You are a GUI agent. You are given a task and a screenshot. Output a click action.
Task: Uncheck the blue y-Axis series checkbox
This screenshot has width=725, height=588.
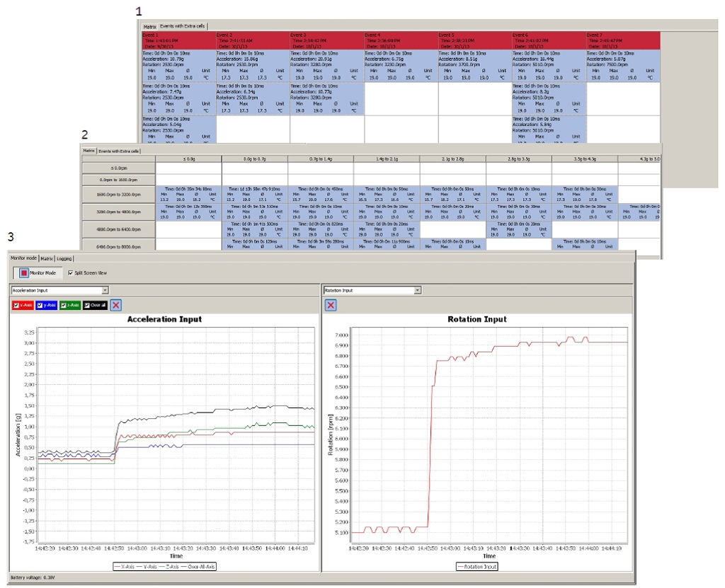pos(40,305)
